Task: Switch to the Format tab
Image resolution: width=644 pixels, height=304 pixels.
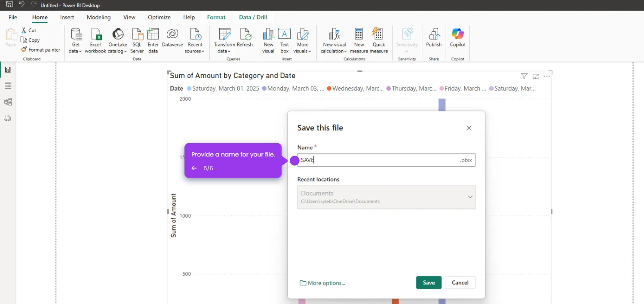Action: (216, 17)
